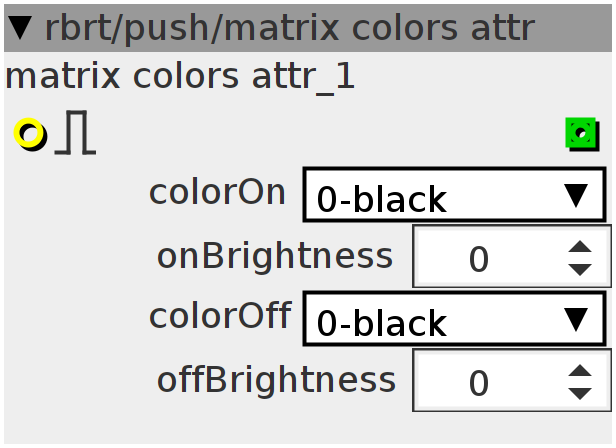This screenshot has width=616, height=448.
Task: Increase offBrightness with up arrow
Action: (x=580, y=371)
